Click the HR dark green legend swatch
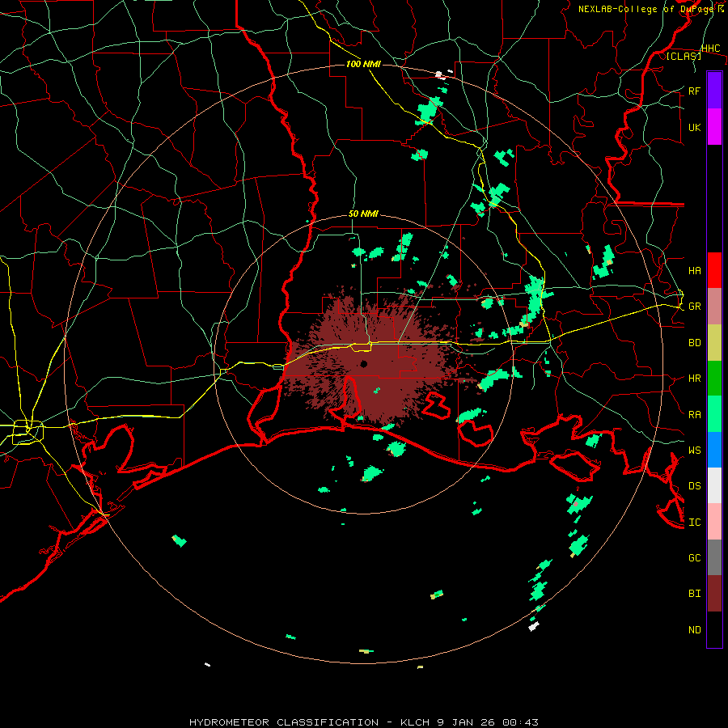 point(714,379)
